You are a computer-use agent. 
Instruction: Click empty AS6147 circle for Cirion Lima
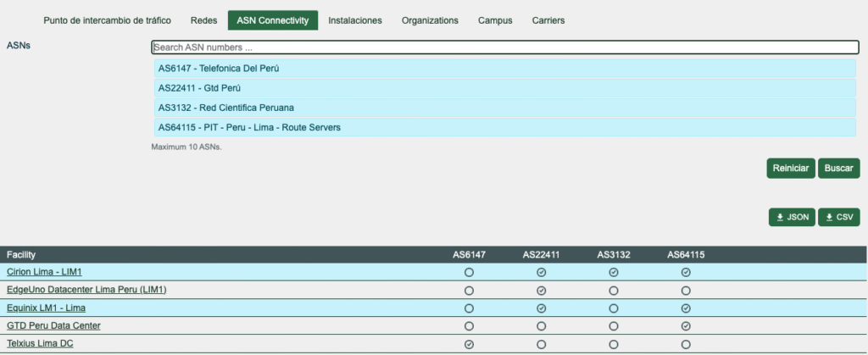469,272
